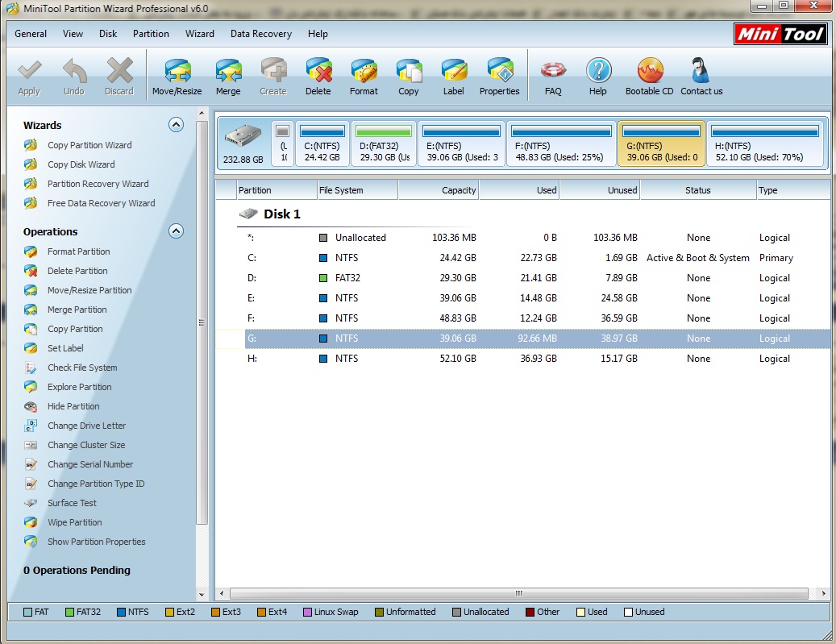Open Partition Recovery Wizard in sidebar
Image resolution: width=836 pixels, height=644 pixels.
point(98,184)
